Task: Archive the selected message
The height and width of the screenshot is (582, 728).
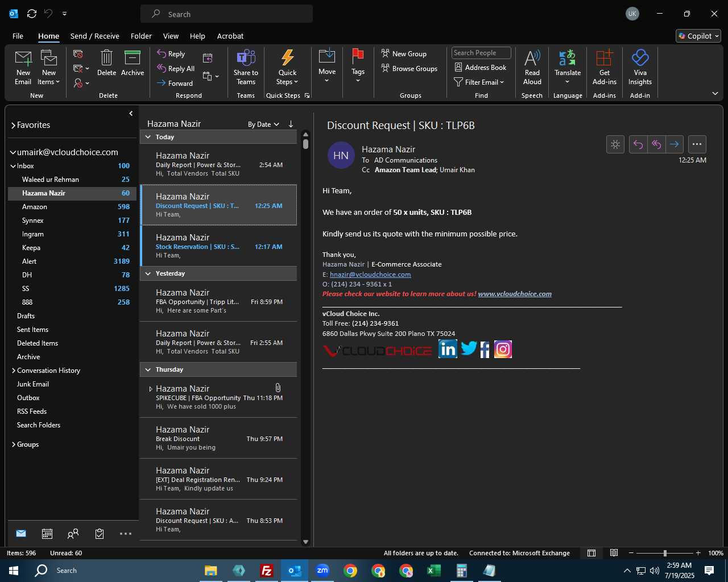Action: (133, 63)
